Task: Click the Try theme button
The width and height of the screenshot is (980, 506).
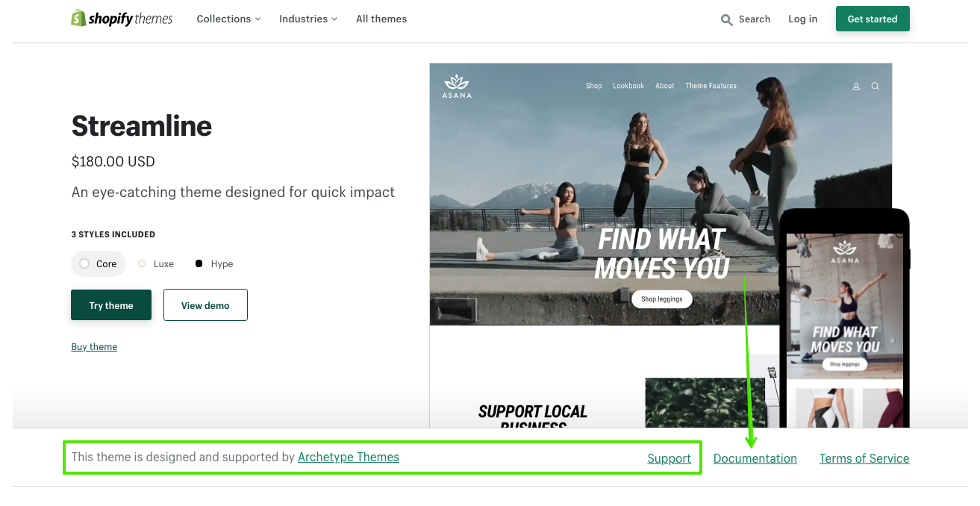Action: pyautogui.click(x=111, y=305)
